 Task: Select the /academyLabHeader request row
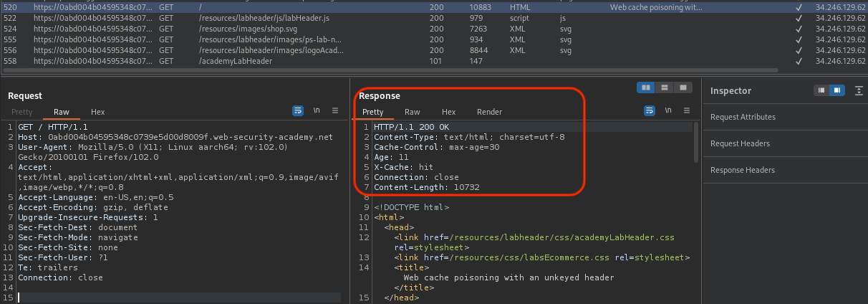coord(236,62)
